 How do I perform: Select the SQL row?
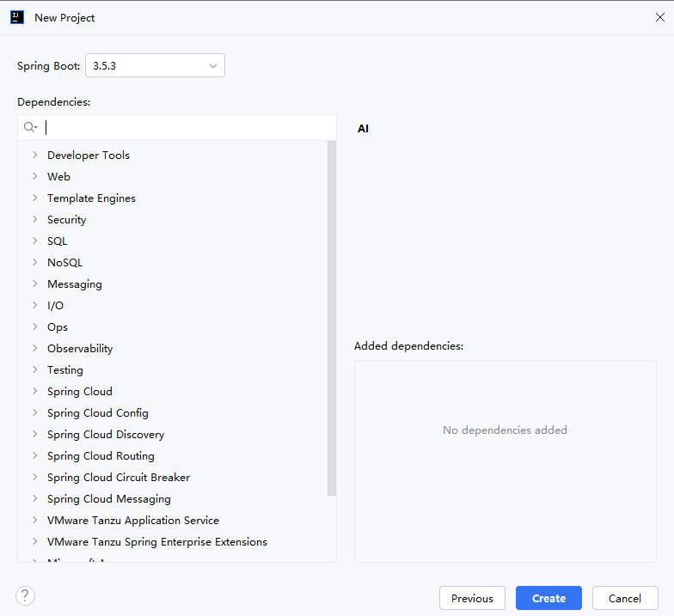click(172, 241)
